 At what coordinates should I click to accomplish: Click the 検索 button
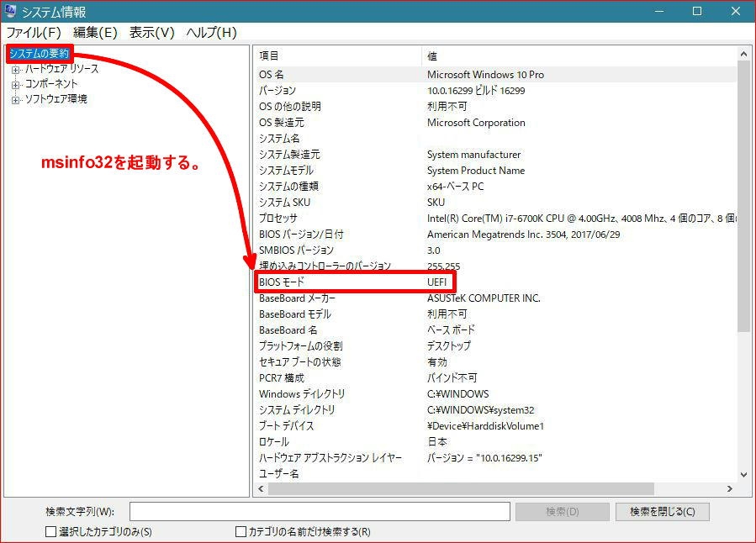(x=562, y=511)
